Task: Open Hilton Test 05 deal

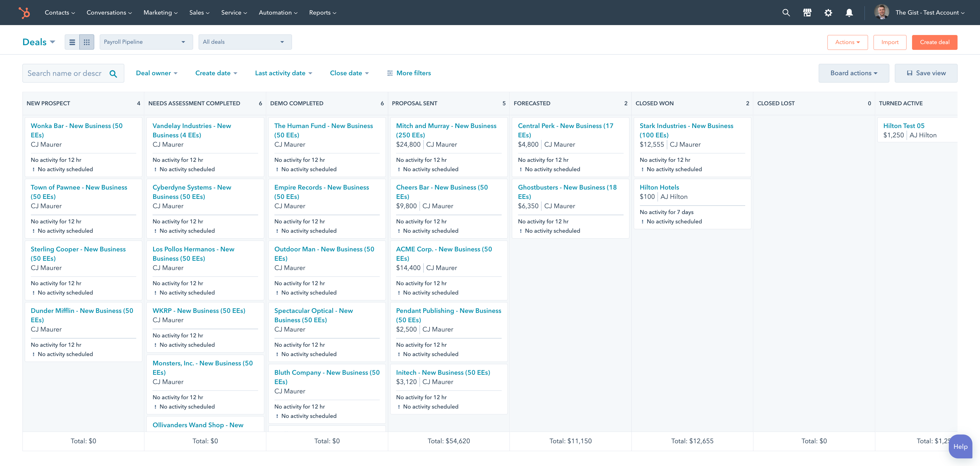Action: coord(904,125)
